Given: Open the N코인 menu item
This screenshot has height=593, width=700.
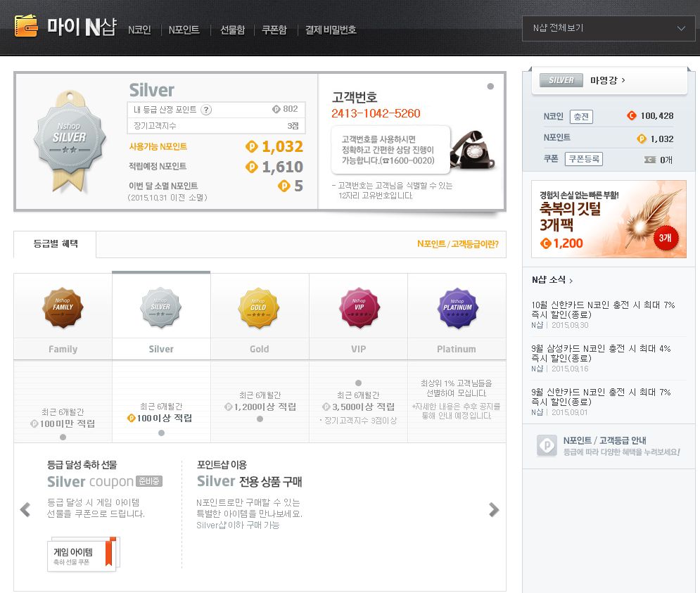Looking at the screenshot, I should 139,30.
